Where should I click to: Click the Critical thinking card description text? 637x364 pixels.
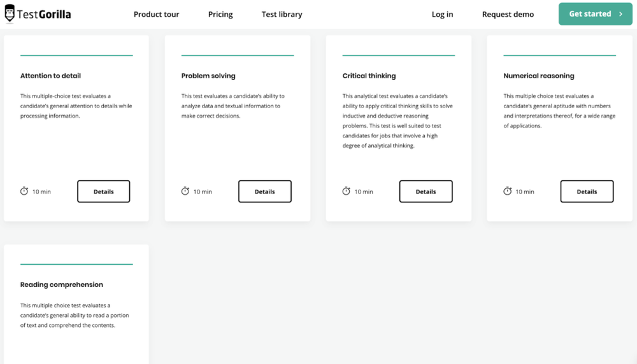click(397, 121)
